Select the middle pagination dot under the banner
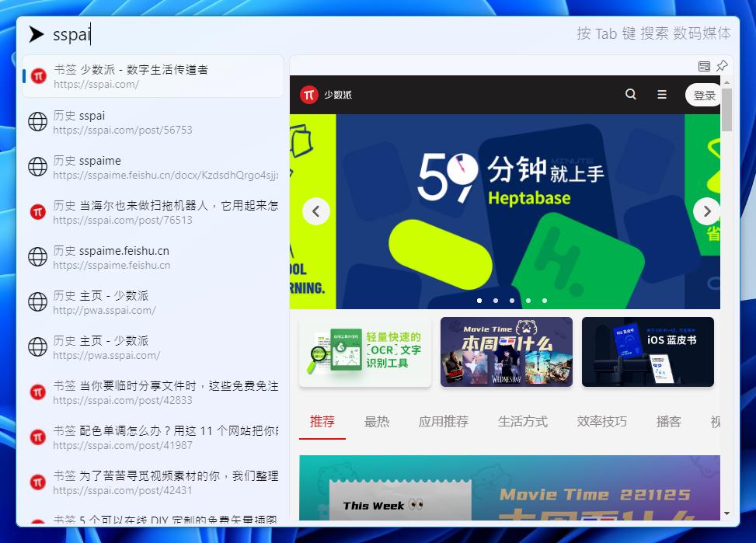Image resolution: width=756 pixels, height=543 pixels. pos(512,301)
